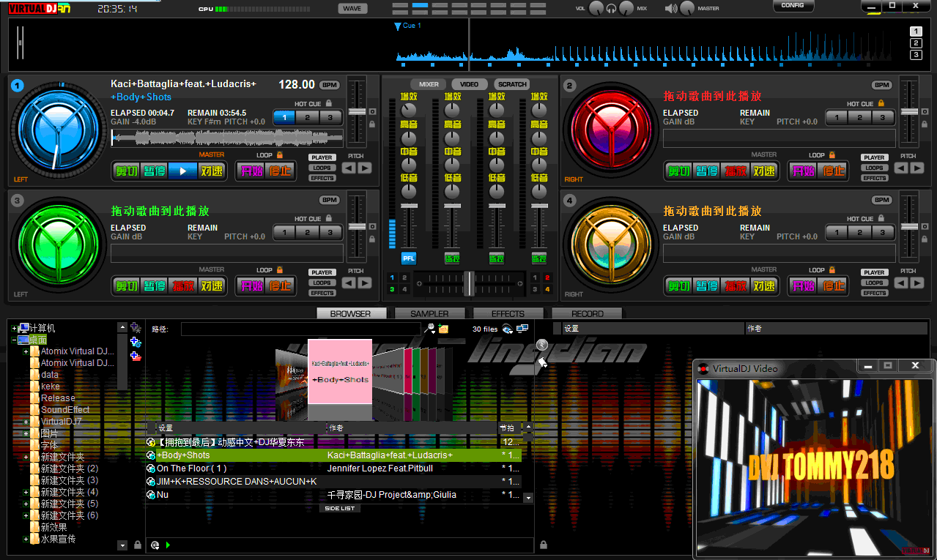Click the green play arrow in bottom bar
The width and height of the screenshot is (937, 560).
point(168,545)
